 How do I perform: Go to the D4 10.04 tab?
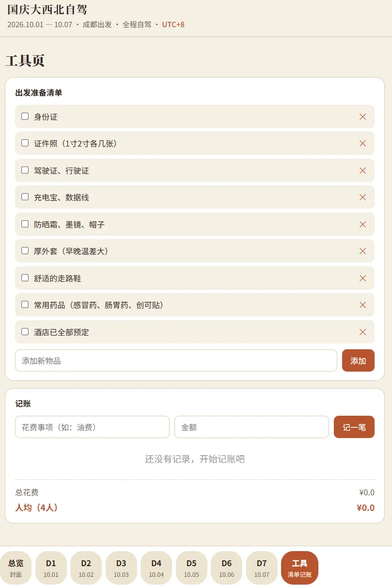click(x=156, y=568)
